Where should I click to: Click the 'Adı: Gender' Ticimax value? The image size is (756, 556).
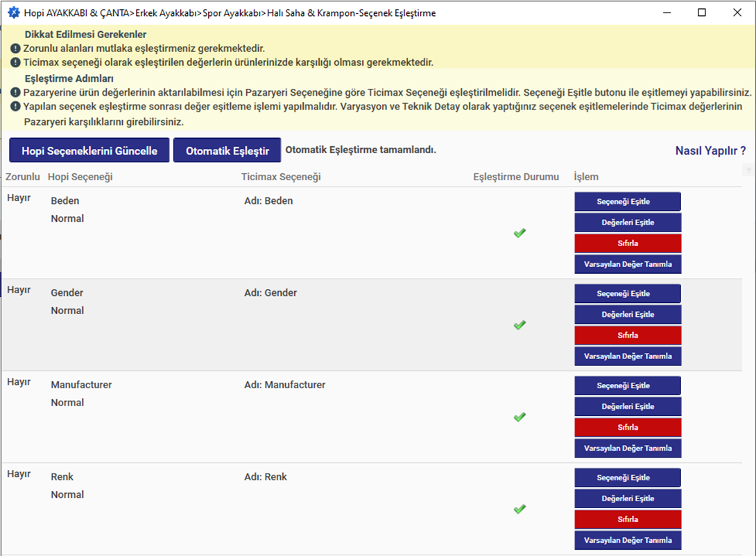(x=270, y=293)
